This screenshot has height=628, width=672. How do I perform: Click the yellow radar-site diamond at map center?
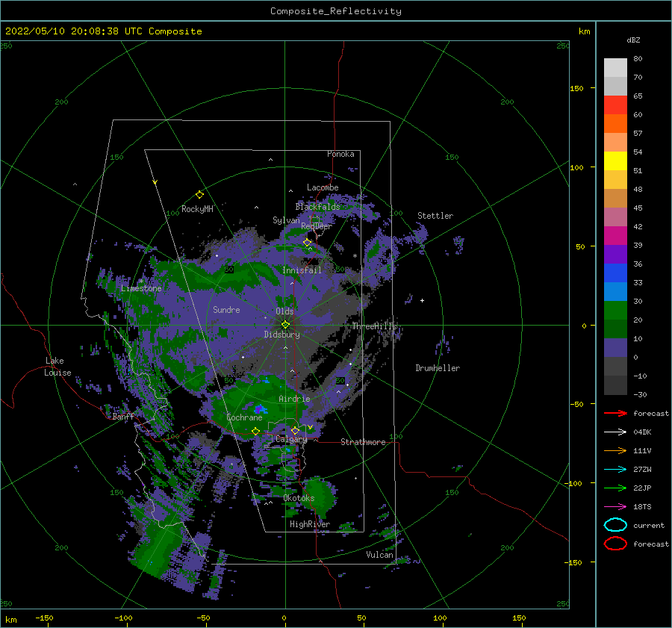click(x=285, y=325)
